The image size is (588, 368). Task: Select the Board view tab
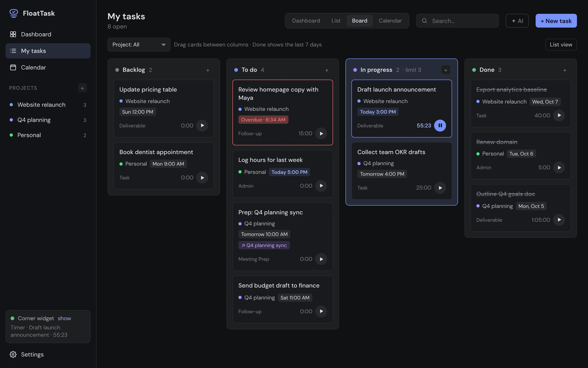click(360, 21)
